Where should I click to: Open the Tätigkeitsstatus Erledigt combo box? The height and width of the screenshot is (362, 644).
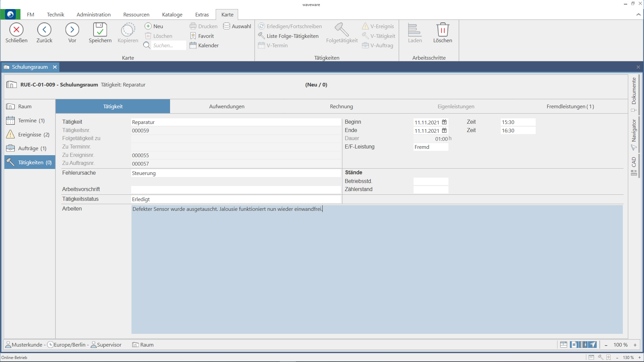pyautogui.click(x=236, y=199)
